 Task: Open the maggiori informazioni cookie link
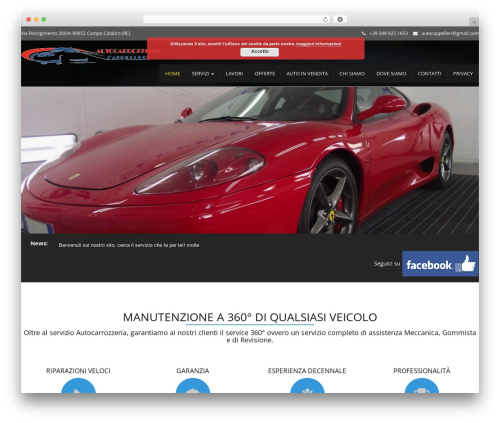point(318,44)
